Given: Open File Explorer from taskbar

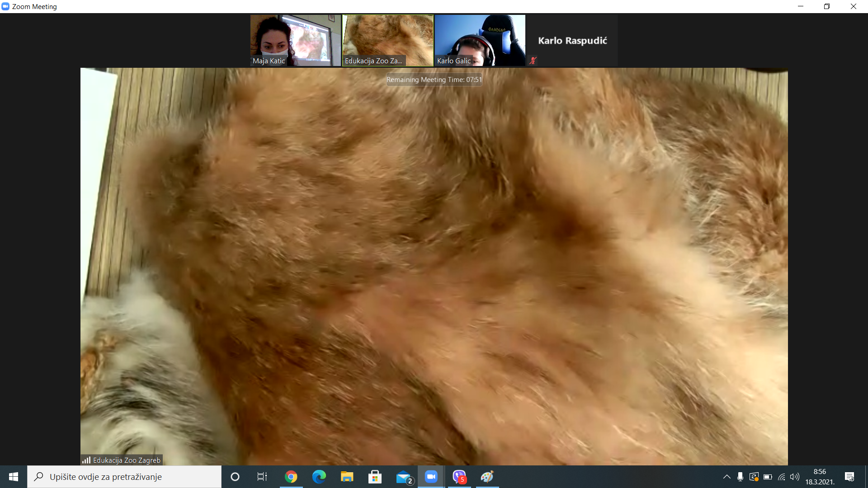Looking at the screenshot, I should [347, 477].
